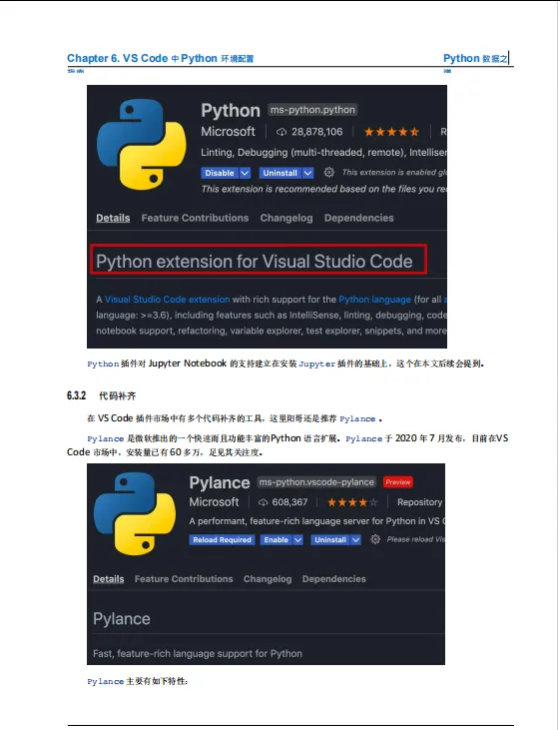
Task: Click the orange star rating of Python extension
Action: click(391, 132)
